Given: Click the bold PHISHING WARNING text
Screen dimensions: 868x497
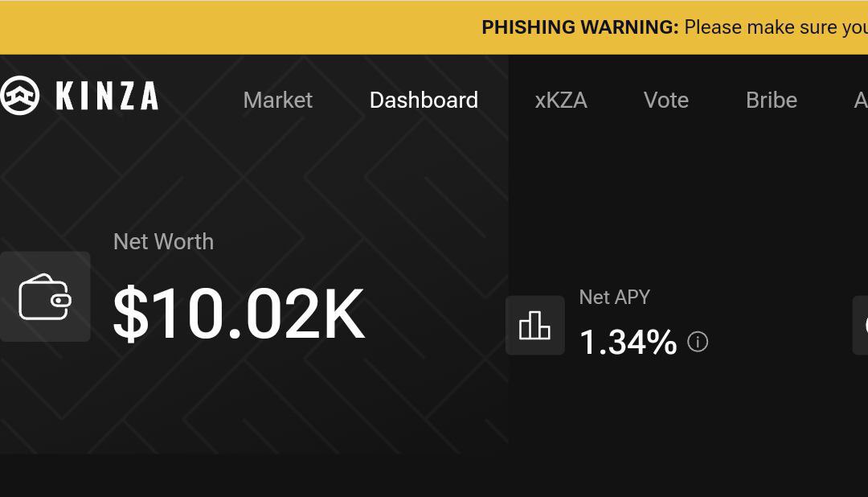Looking at the screenshot, I should 579,27.
